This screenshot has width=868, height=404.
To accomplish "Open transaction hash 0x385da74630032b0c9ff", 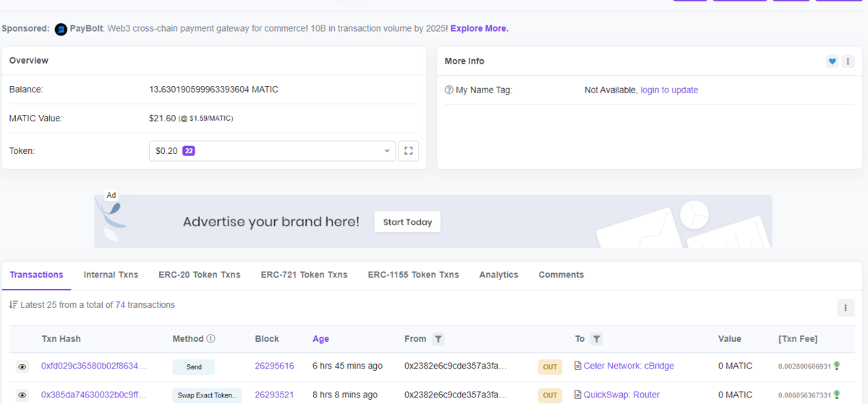I will tap(94, 395).
